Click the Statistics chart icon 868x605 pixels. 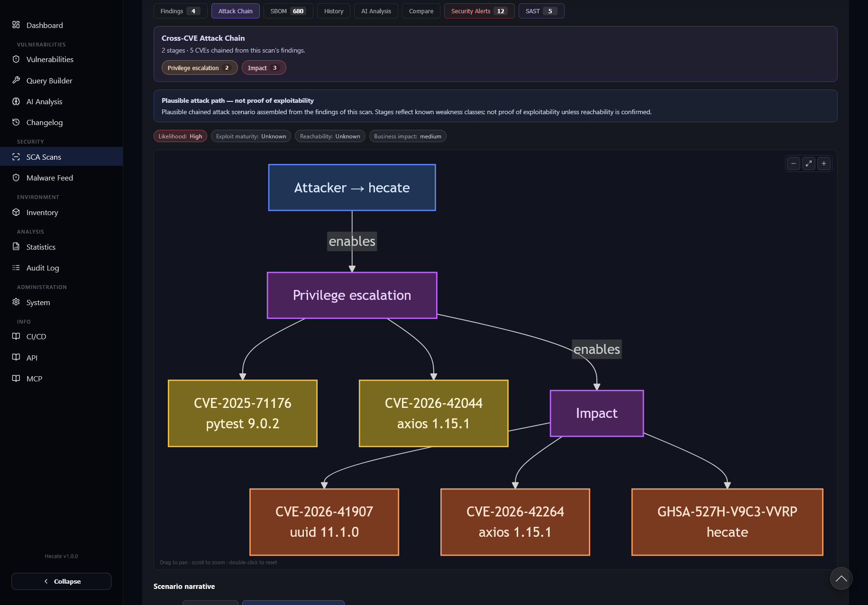(16, 247)
